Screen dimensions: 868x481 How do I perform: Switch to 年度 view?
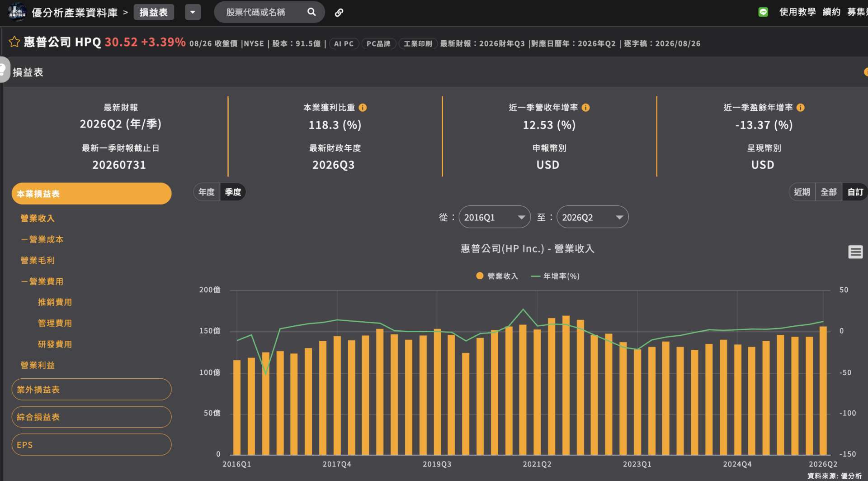(207, 192)
